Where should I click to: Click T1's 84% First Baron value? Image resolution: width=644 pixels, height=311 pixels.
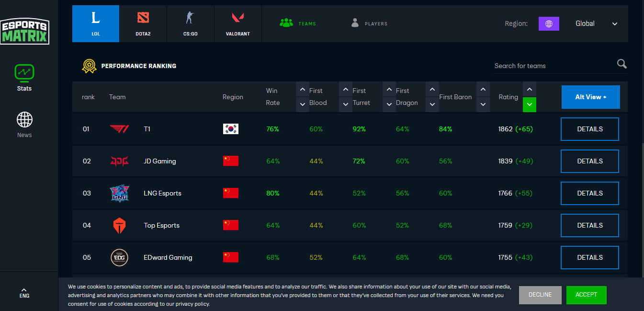click(x=446, y=129)
